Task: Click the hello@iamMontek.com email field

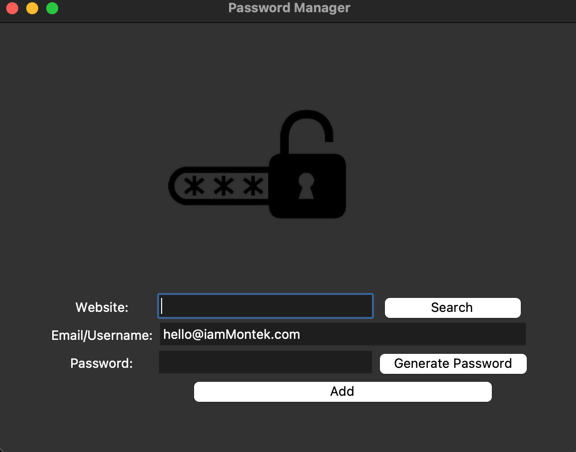Action: coord(342,334)
